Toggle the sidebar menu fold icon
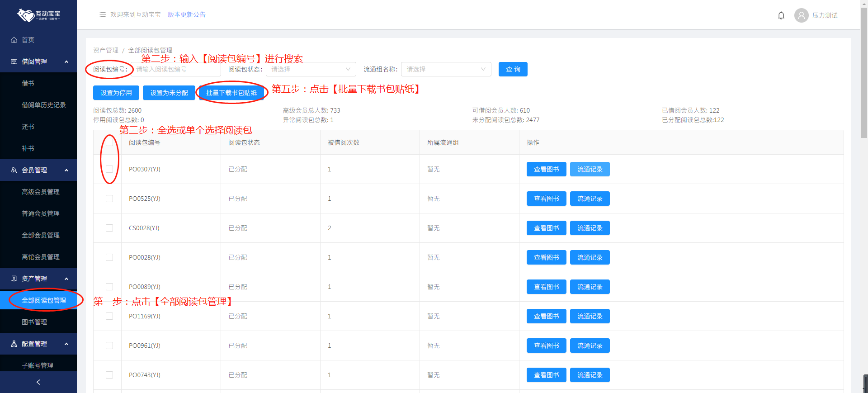 coord(103,14)
